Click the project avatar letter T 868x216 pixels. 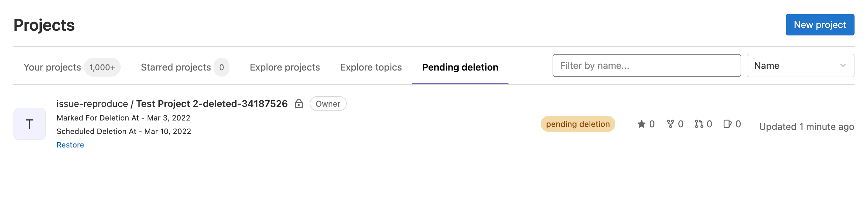30,124
